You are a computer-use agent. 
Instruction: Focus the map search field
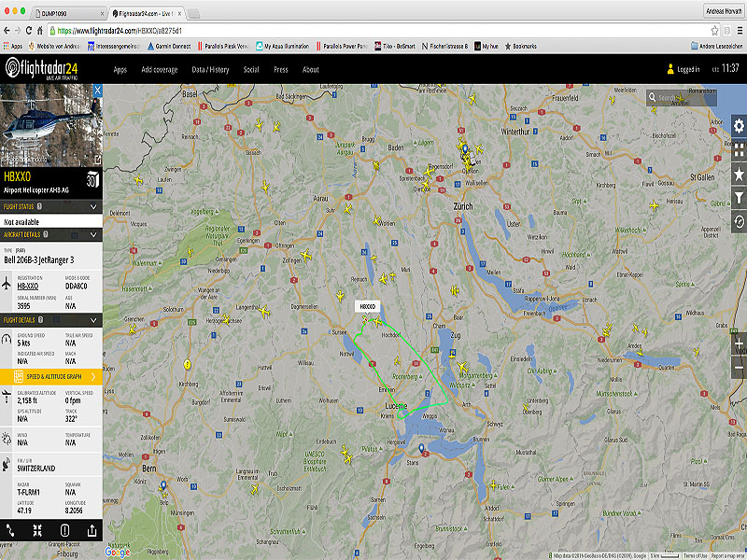point(682,98)
